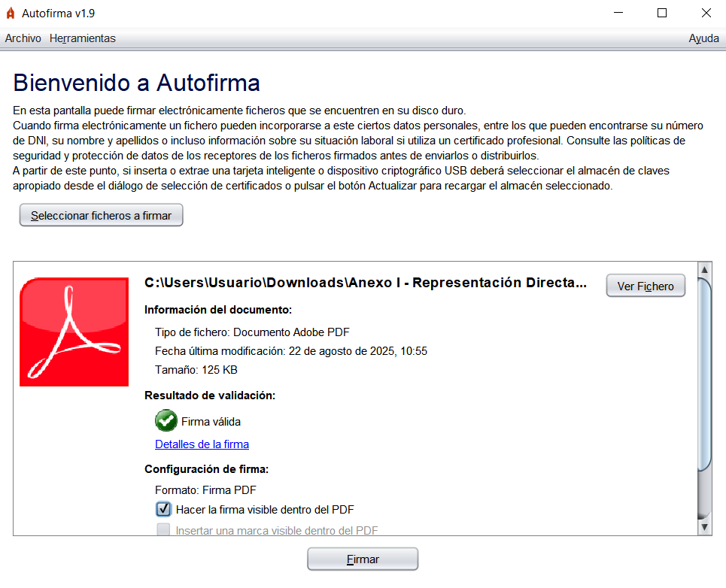The width and height of the screenshot is (726, 588).
Task: Uncheck Hacer la firma visible dentro del PDF
Action: 163,509
